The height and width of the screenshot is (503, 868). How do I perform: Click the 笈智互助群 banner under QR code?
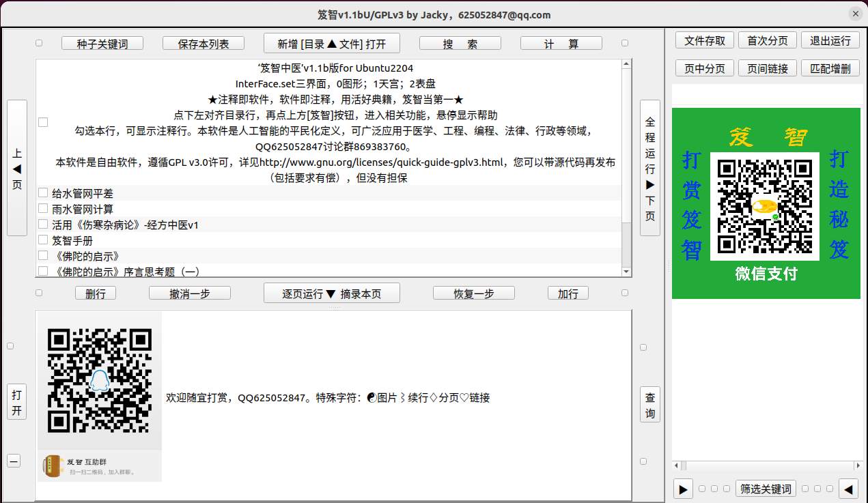point(100,465)
